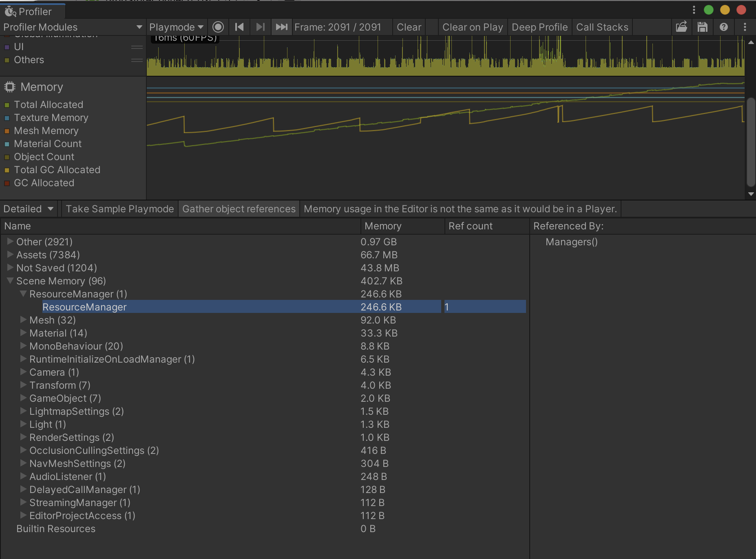Open the kebab menu at the top right
756x559 pixels.
[745, 27]
